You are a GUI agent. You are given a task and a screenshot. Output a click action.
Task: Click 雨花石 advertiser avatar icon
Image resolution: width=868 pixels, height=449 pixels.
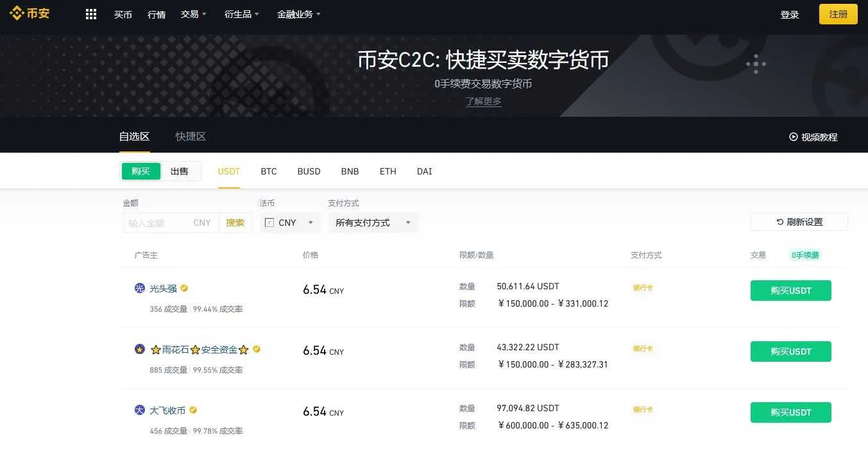pos(139,350)
